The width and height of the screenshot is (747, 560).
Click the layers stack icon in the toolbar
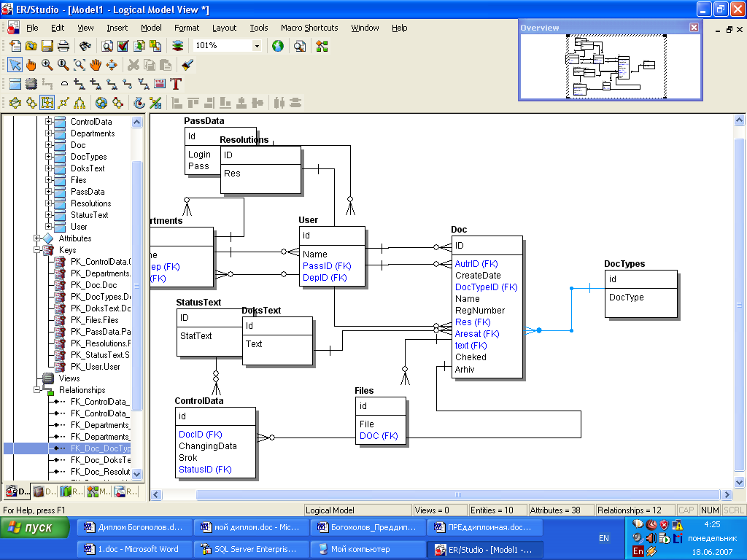[177, 46]
